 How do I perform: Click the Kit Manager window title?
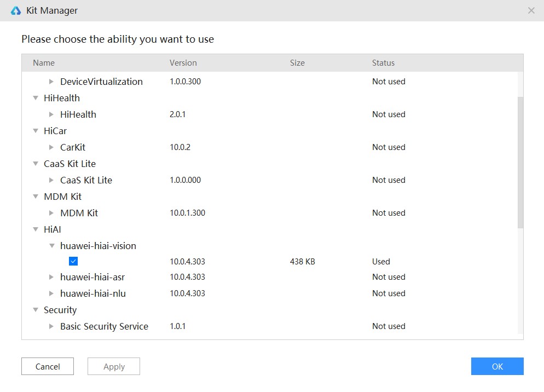(x=52, y=10)
